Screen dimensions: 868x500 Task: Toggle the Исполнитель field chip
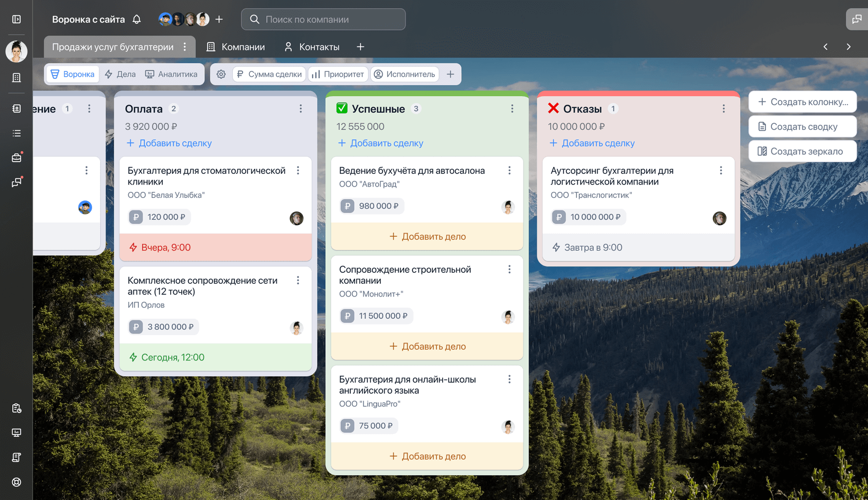point(405,75)
